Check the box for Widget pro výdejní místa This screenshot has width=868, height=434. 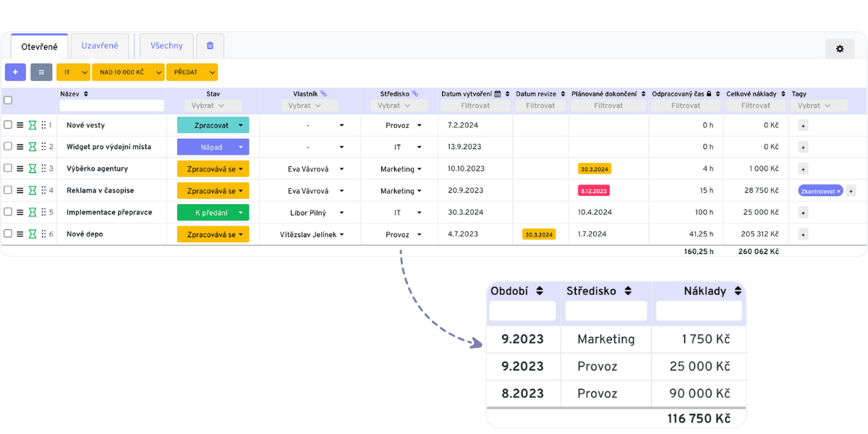tap(8, 147)
